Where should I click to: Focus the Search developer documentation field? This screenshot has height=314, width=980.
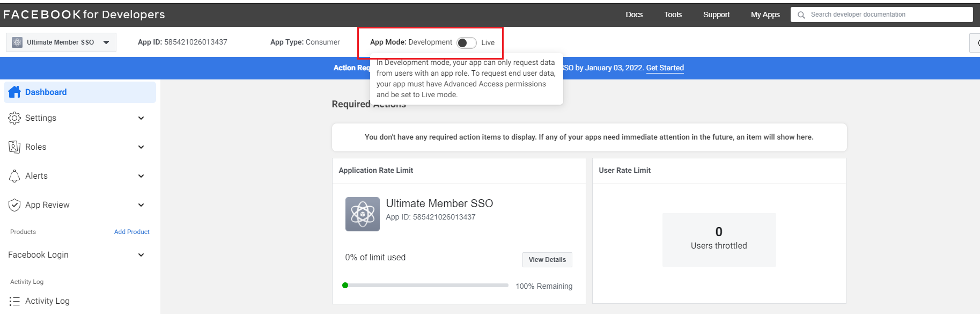click(881, 14)
